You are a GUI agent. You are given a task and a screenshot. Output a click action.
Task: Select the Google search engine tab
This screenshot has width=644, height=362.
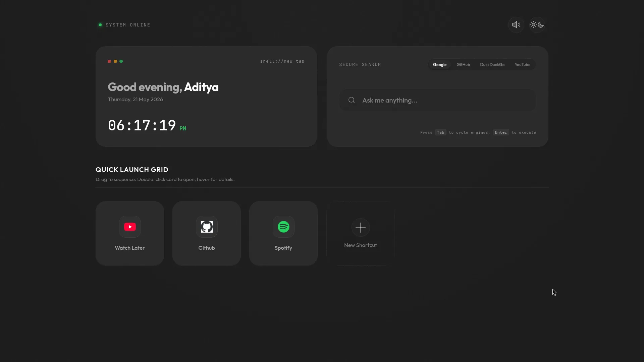pyautogui.click(x=440, y=65)
